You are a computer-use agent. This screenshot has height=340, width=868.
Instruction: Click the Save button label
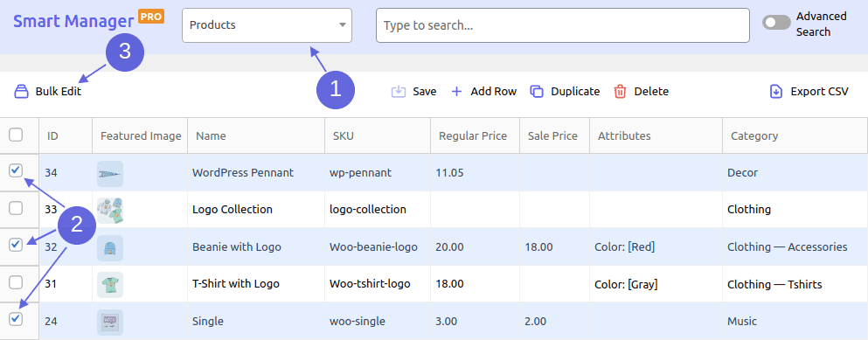point(425,92)
